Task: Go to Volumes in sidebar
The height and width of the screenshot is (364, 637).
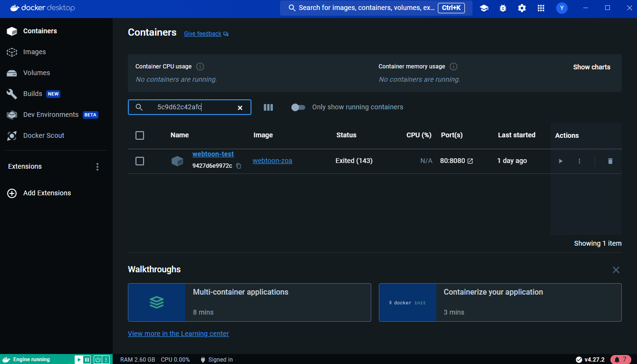Action: pyautogui.click(x=56, y=73)
